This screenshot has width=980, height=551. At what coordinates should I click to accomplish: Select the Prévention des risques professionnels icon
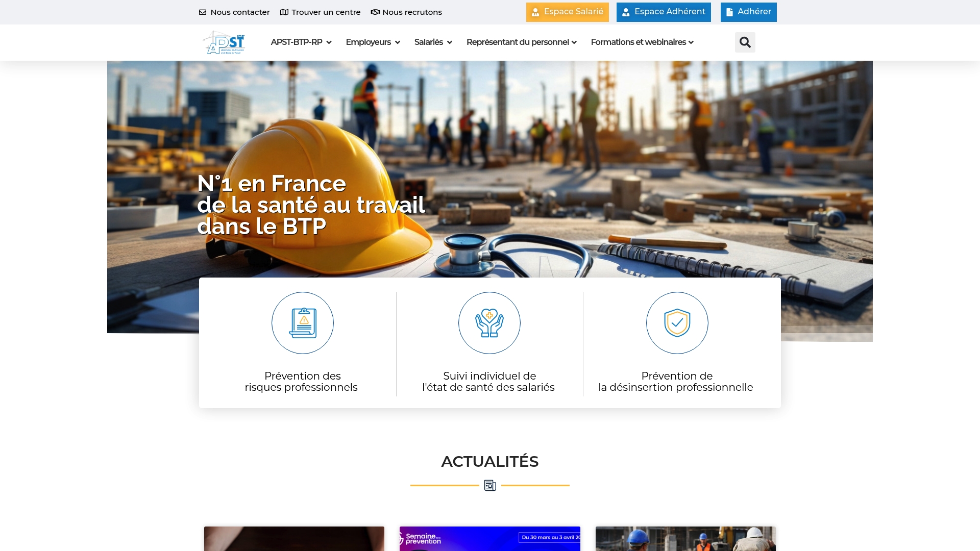pyautogui.click(x=302, y=322)
